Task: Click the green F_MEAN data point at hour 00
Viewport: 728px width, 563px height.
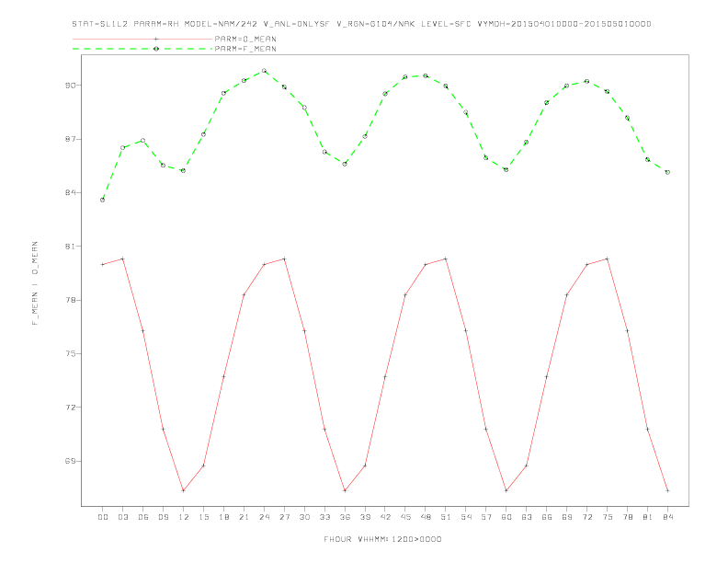Action: 103,200
